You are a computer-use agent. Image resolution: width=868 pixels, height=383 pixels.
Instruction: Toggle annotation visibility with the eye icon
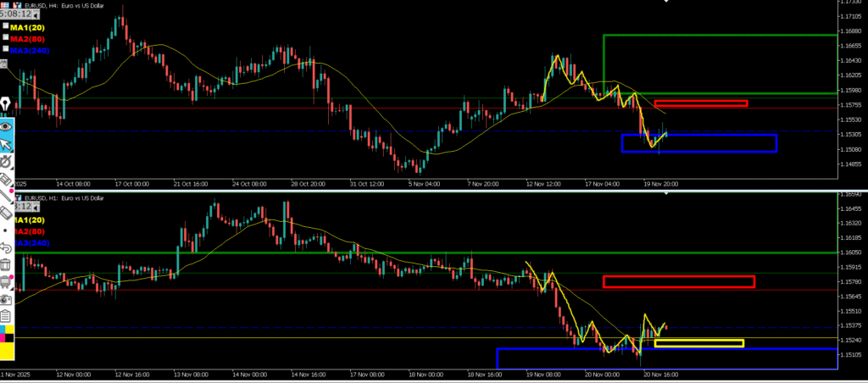coord(6,126)
